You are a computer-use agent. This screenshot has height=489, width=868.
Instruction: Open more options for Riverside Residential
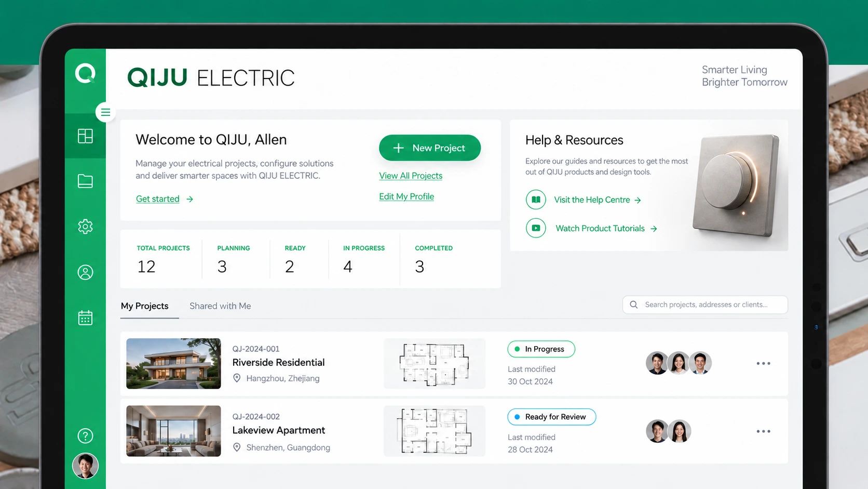click(763, 363)
